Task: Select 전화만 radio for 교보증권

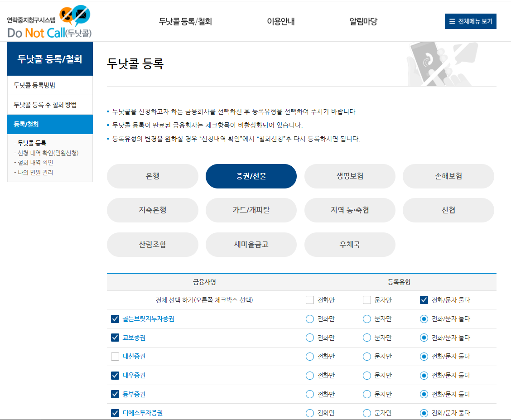Action: pos(310,338)
